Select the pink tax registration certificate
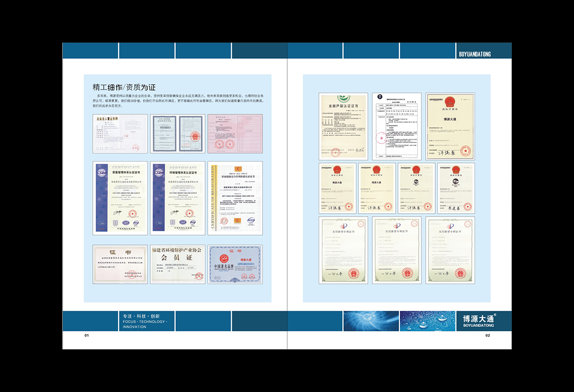The height and width of the screenshot is (392, 574). (235, 133)
